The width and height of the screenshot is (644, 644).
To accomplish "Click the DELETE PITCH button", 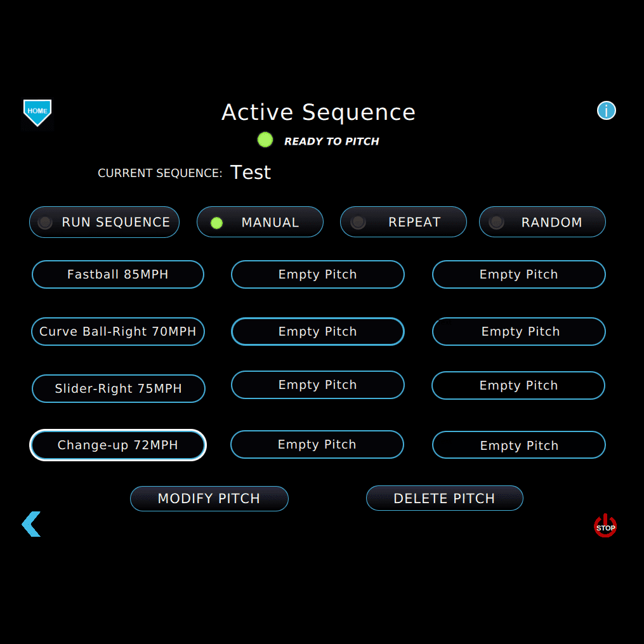I will tap(444, 499).
